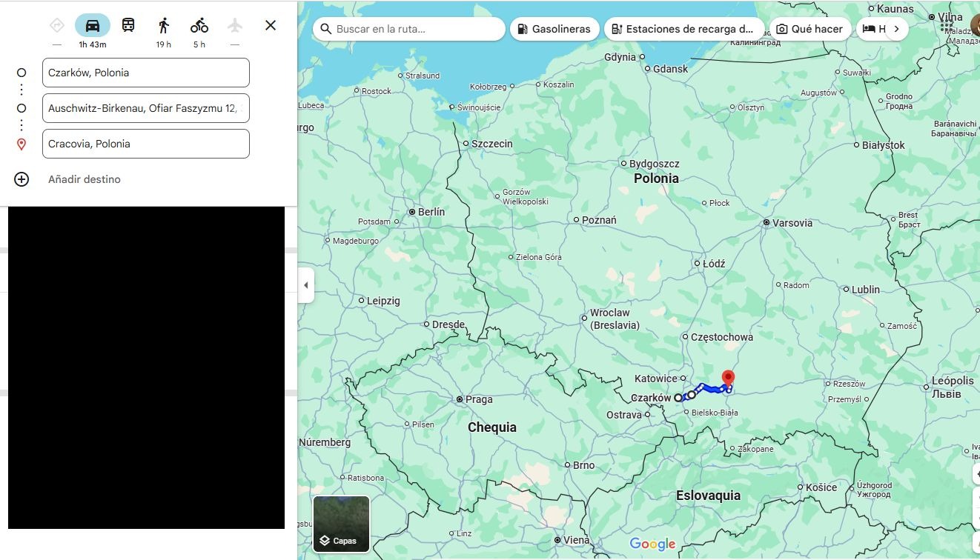Choose cycling directions mode
This screenshot has height=560, width=980.
[x=199, y=25]
